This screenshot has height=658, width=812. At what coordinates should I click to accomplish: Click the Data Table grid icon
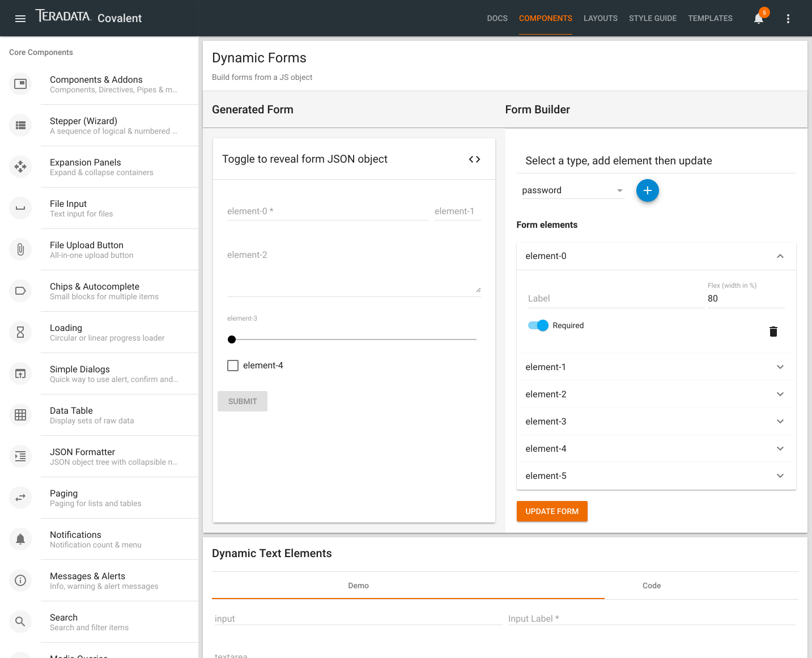20,415
